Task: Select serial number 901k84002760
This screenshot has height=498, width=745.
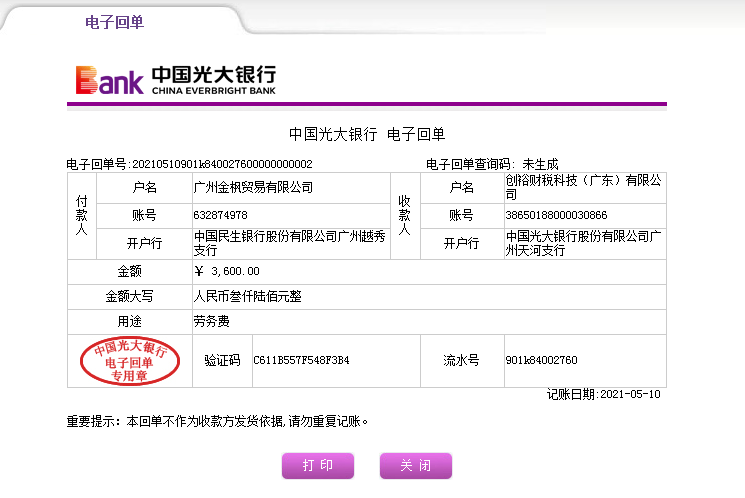Action: [541, 360]
